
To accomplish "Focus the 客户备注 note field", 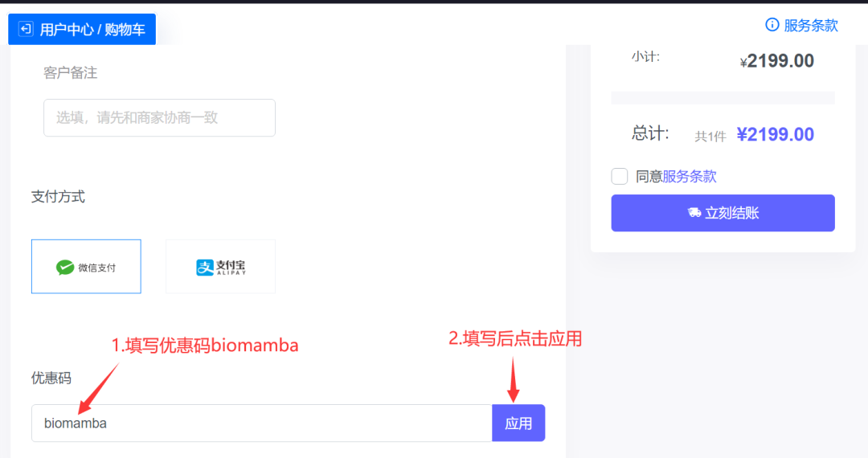I will (159, 118).
